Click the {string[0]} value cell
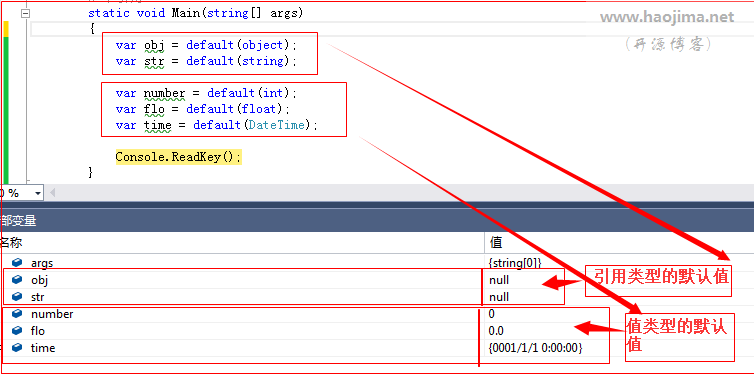The image size is (754, 374). point(515,263)
